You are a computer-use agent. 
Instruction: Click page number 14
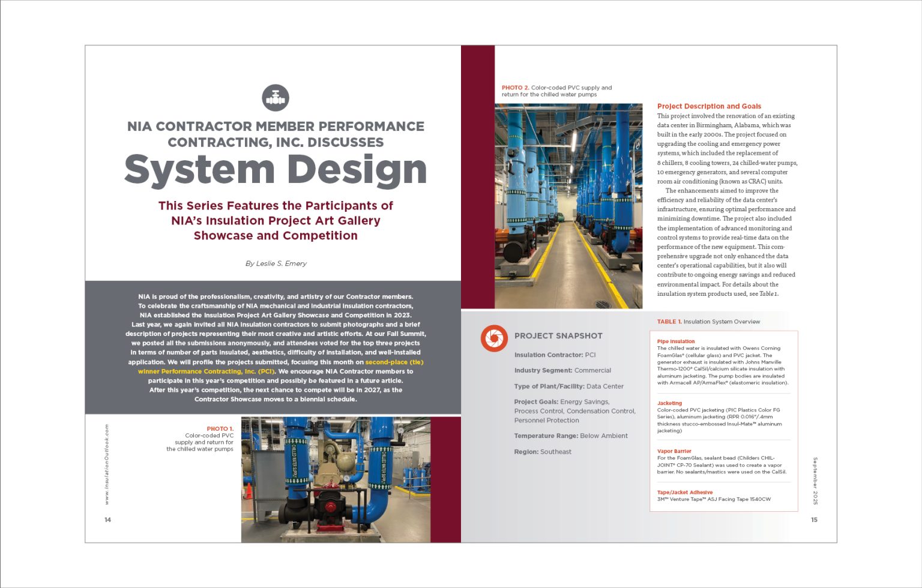[107, 520]
